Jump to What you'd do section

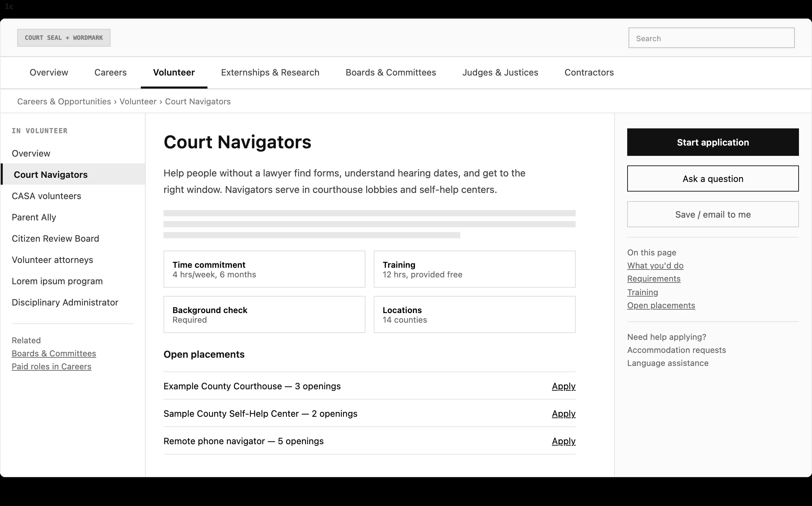[x=655, y=266]
